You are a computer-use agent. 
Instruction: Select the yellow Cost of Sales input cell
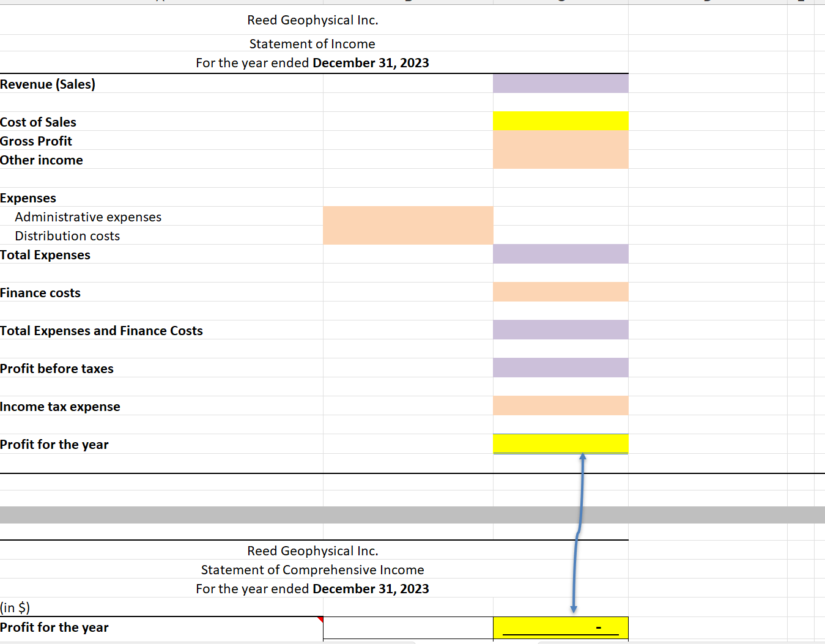coord(560,120)
